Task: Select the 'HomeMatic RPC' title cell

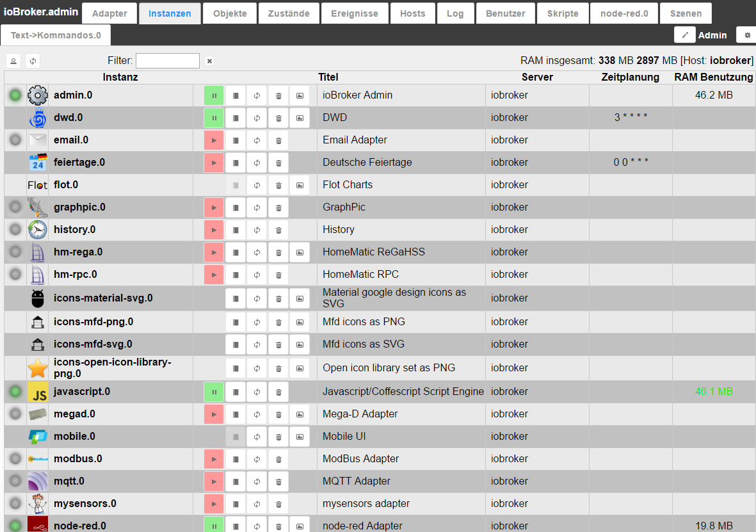Action: [x=401, y=275]
